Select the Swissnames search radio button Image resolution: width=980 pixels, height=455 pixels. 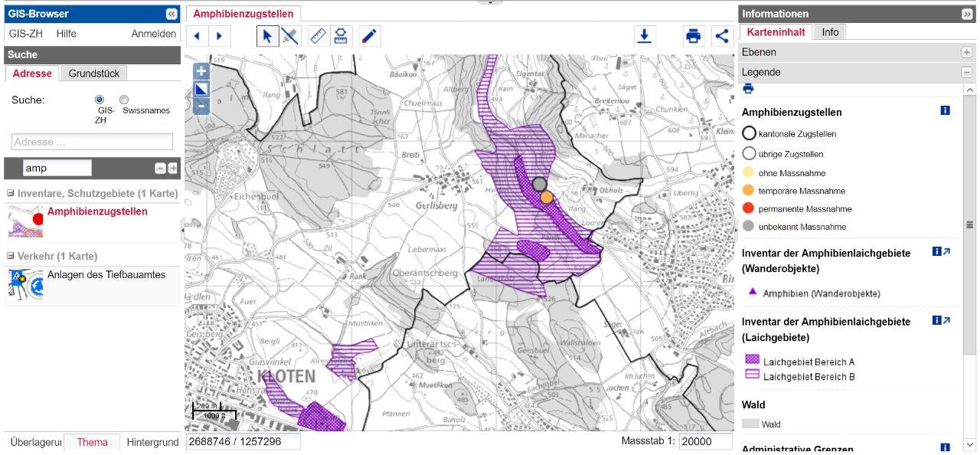(124, 100)
